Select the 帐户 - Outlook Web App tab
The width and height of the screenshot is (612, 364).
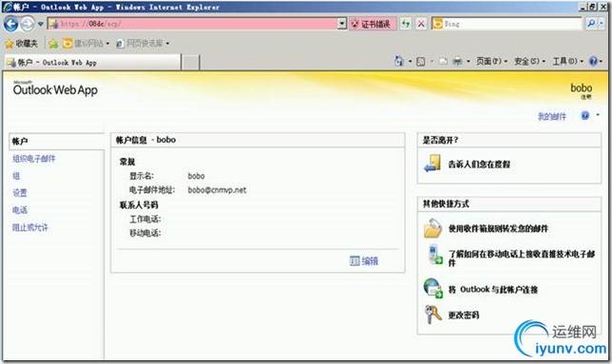click(93, 63)
